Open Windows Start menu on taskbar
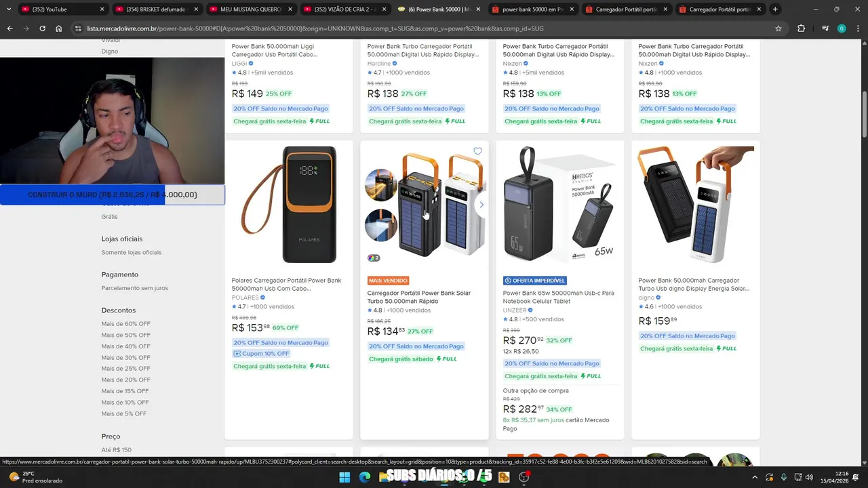This screenshot has width=868, height=488. (x=344, y=477)
